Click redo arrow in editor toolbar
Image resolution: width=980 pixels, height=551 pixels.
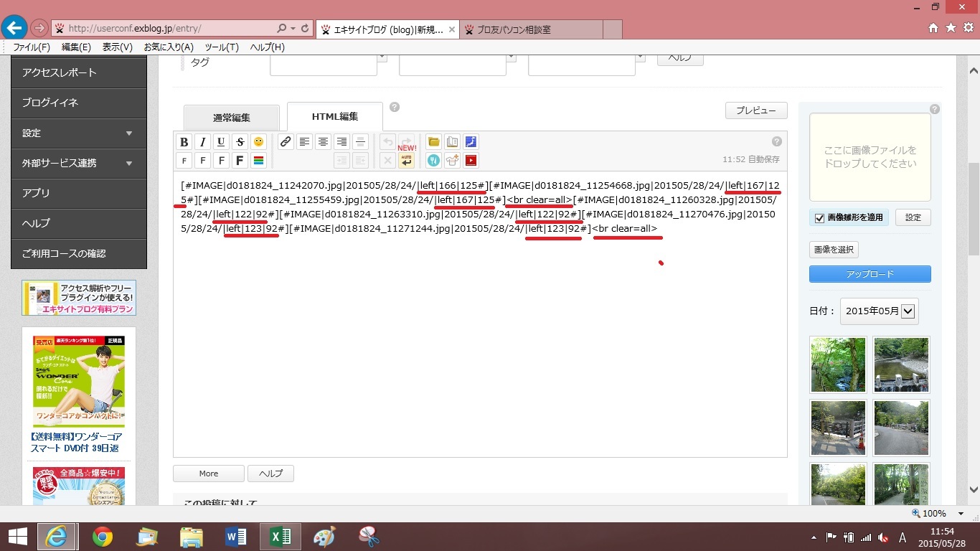407,141
